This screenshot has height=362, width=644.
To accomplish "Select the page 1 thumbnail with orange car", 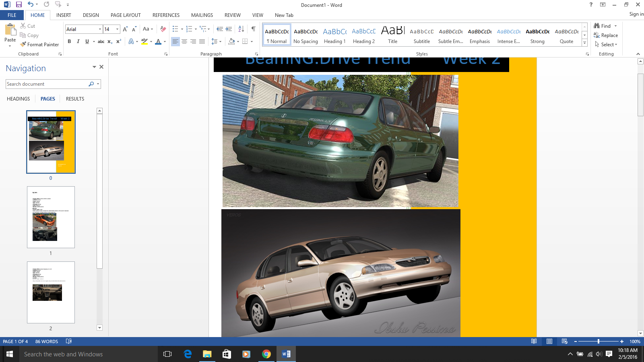I will (51, 217).
